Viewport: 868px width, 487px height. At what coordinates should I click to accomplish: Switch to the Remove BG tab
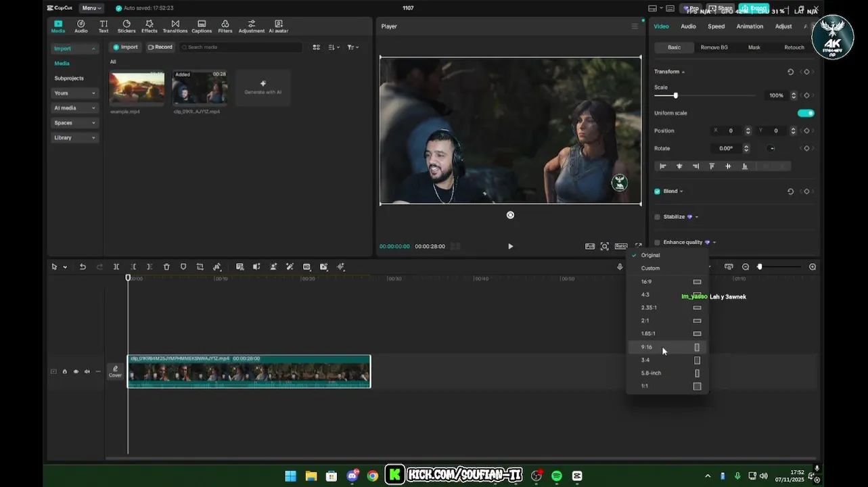pos(714,47)
